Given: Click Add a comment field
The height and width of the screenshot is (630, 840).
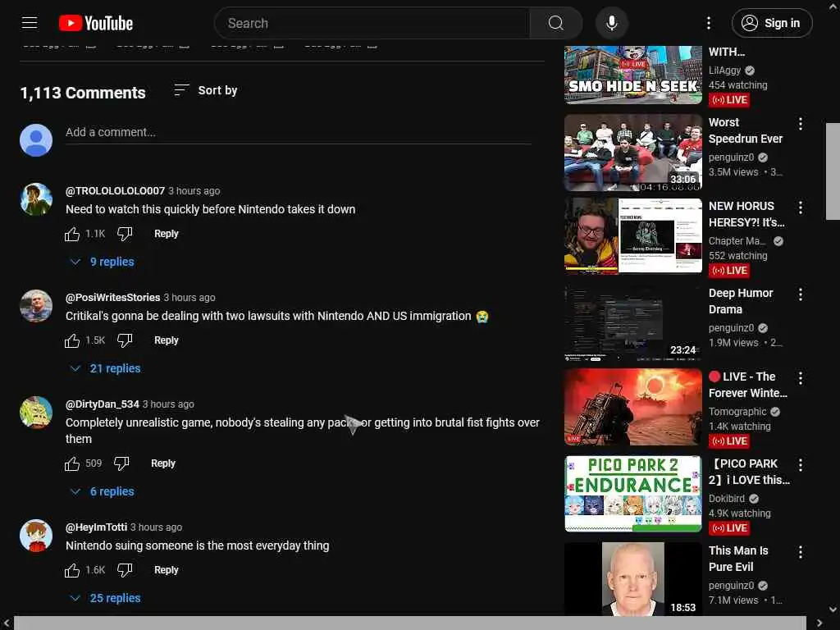Looking at the screenshot, I should pos(299,132).
